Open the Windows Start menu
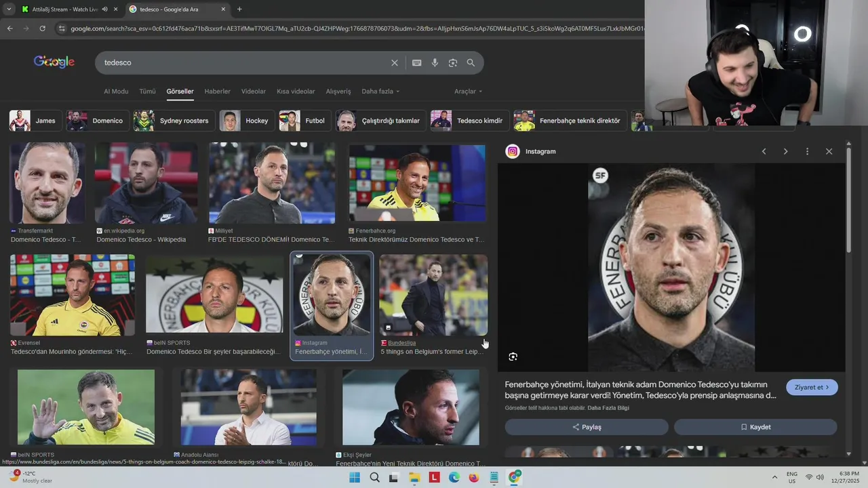The image size is (868, 488). [355, 477]
